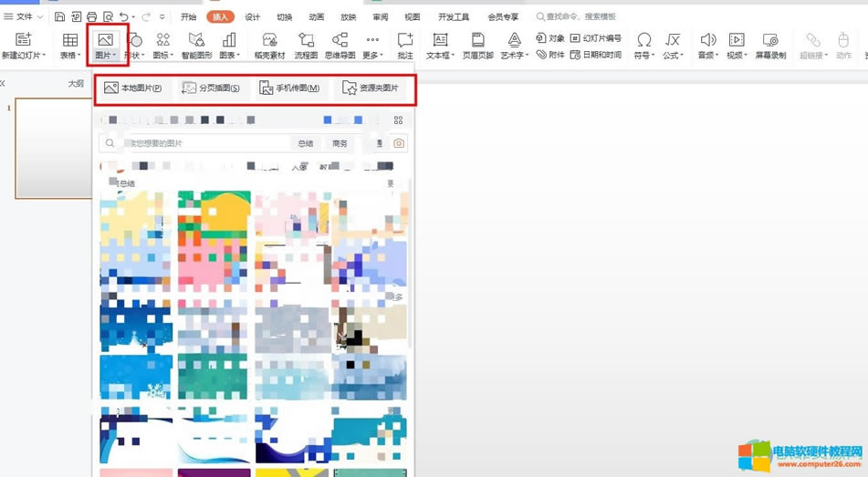Select the slide 1 thumbnail
The width and height of the screenshot is (868, 477).
point(54,148)
